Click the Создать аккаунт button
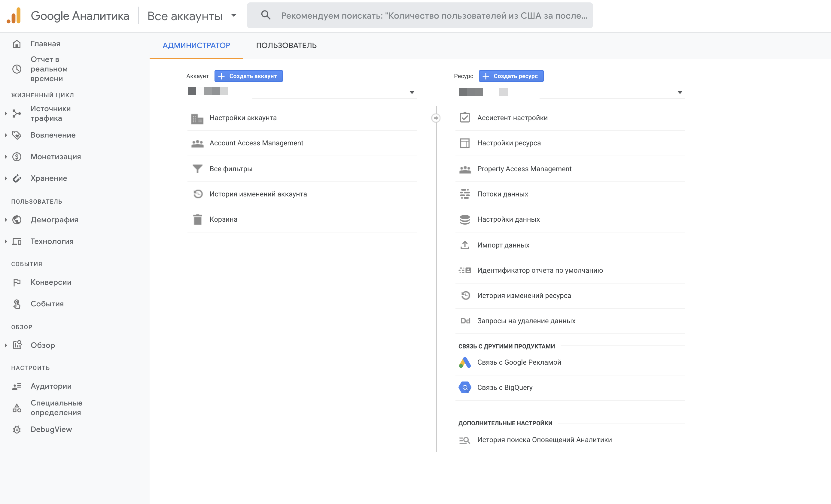The height and width of the screenshot is (504, 831). [248, 76]
